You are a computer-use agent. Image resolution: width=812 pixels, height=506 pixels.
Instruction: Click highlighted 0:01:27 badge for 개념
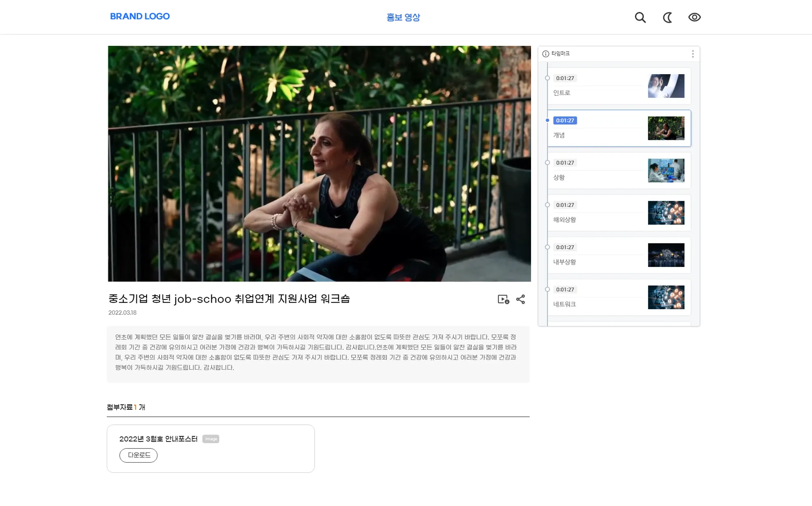pos(565,121)
